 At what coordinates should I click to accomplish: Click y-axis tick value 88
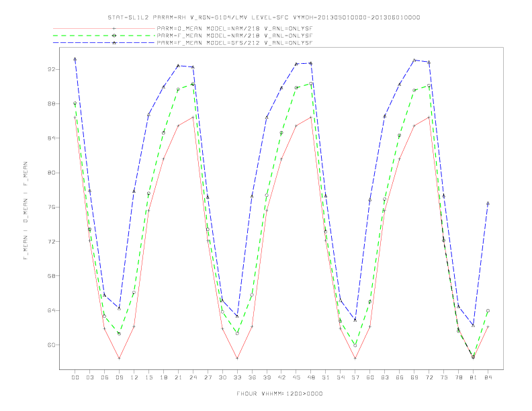pyautogui.click(x=51, y=104)
